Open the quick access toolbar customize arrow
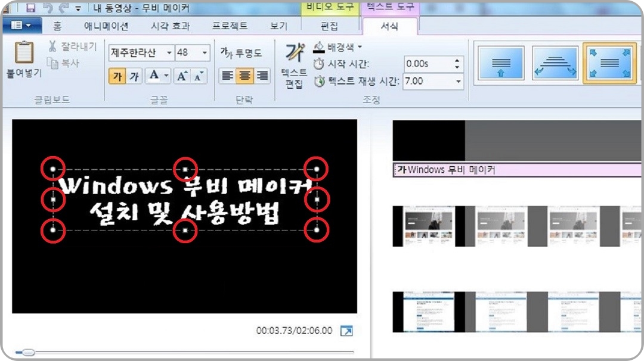Viewport: 644px width, 361px height. coord(78,8)
